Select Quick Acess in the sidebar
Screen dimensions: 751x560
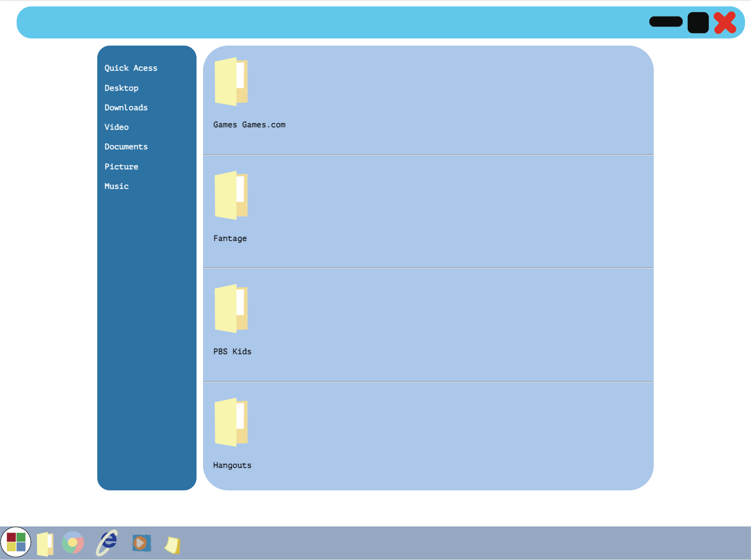click(131, 68)
